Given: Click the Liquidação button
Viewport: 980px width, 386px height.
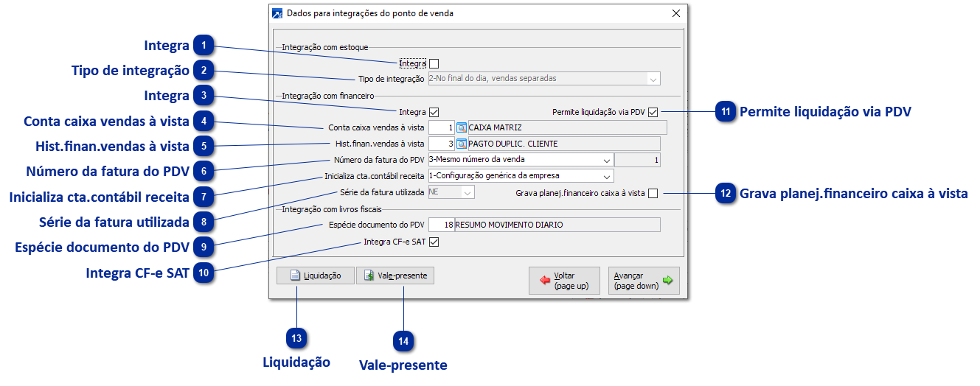Looking at the screenshot, I should [315, 276].
